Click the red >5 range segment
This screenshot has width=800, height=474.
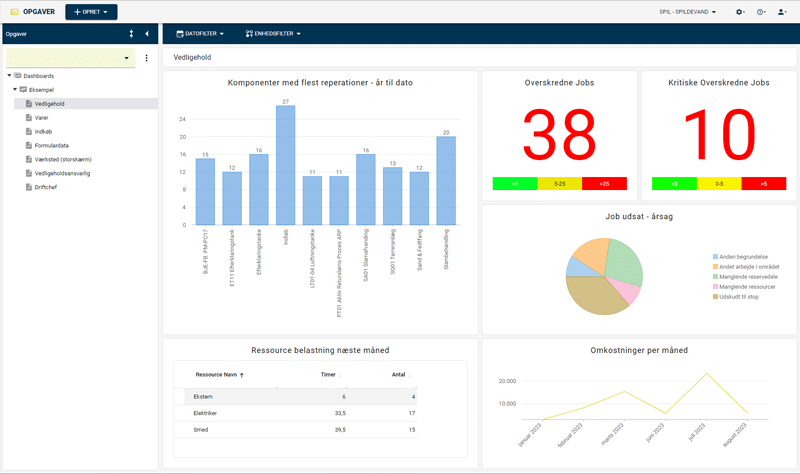764,184
